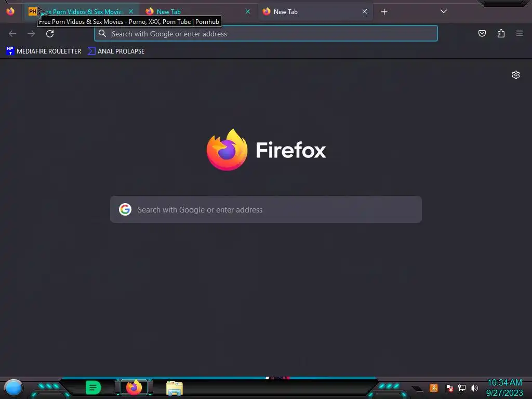The width and height of the screenshot is (532, 399).
Task: Open a new tab with plus button
Action: [x=384, y=12]
